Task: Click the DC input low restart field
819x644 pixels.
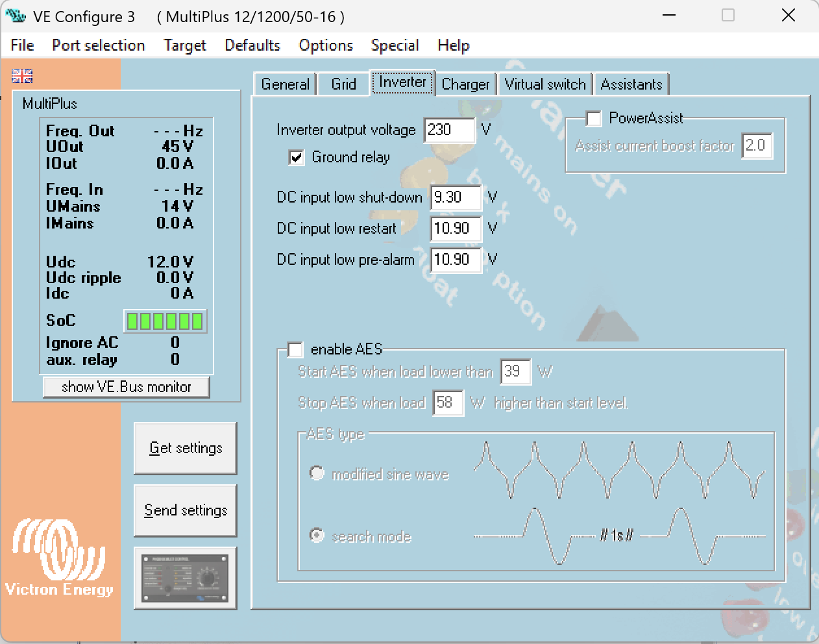Action: click(x=456, y=229)
